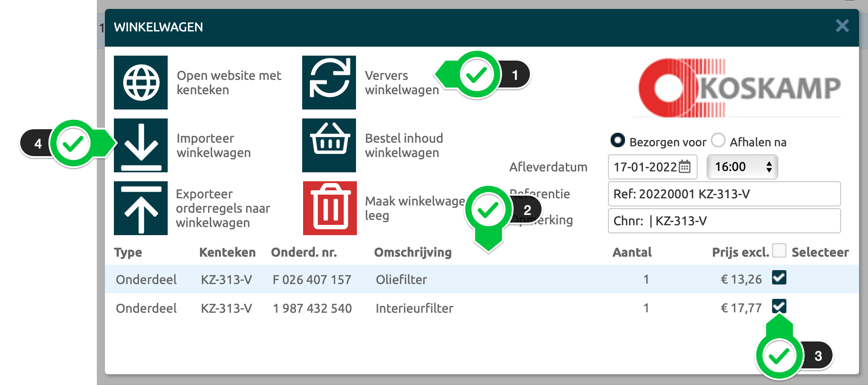This screenshot has height=385, width=868.
Task: Select the Bezorgen voor radio button
Action: (617, 140)
